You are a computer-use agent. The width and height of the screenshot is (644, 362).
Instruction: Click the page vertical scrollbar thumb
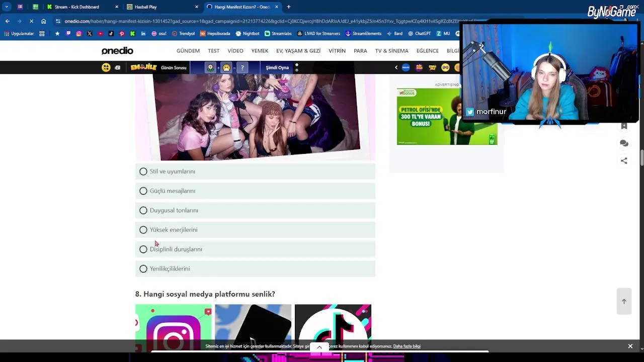pyautogui.click(x=642, y=157)
